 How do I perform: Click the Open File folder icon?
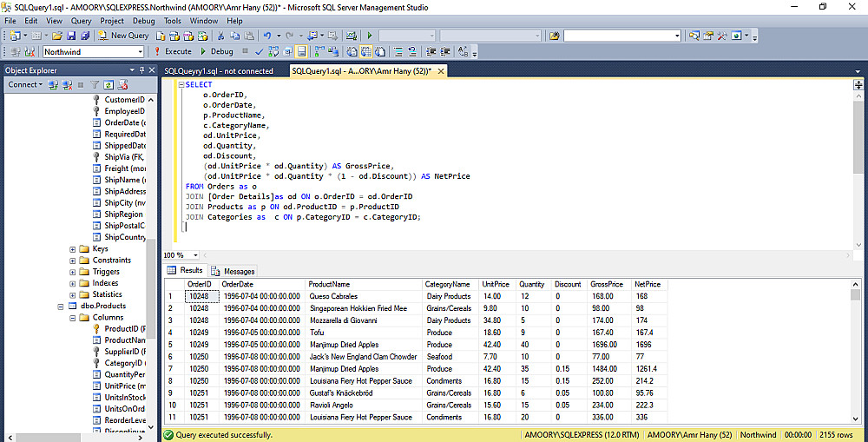tap(57, 36)
